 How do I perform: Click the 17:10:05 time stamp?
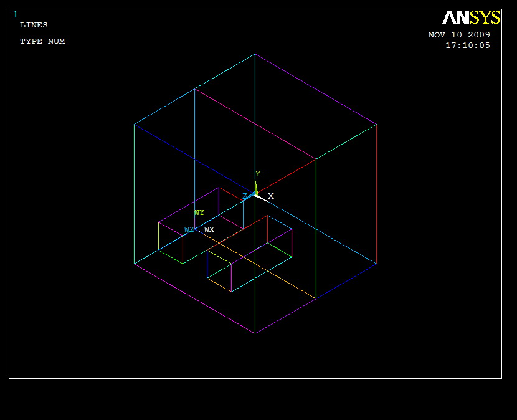tap(467, 45)
